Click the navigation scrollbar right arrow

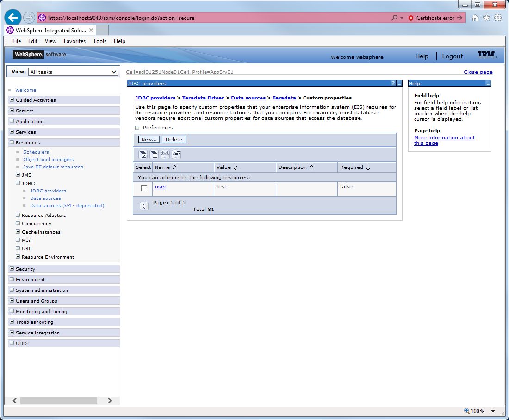click(x=110, y=401)
